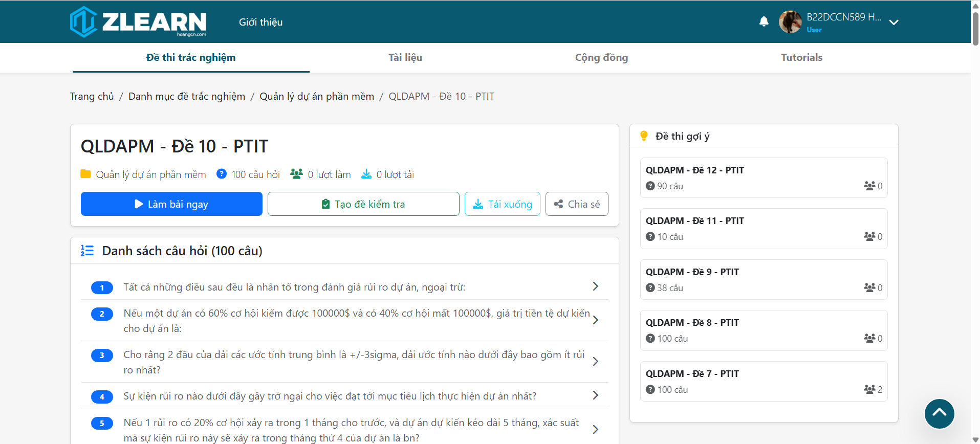The width and height of the screenshot is (980, 444).
Task: Click the ZLEARN logo
Action: point(138,22)
